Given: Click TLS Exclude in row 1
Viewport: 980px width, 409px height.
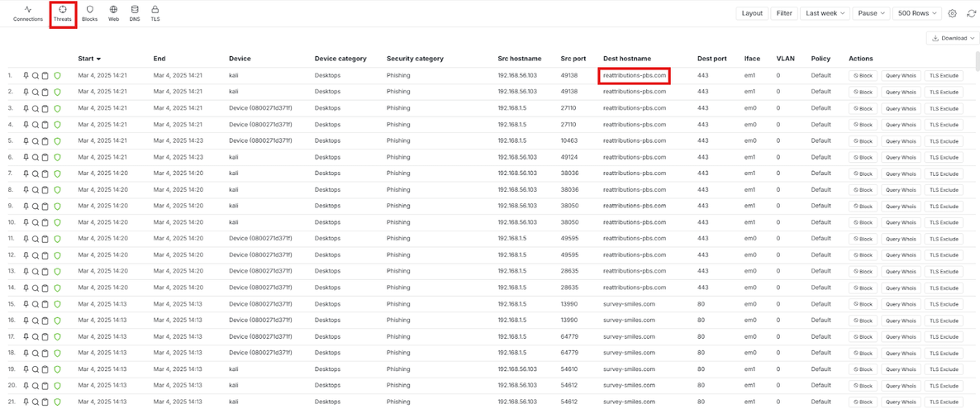Looking at the screenshot, I should 944,75.
